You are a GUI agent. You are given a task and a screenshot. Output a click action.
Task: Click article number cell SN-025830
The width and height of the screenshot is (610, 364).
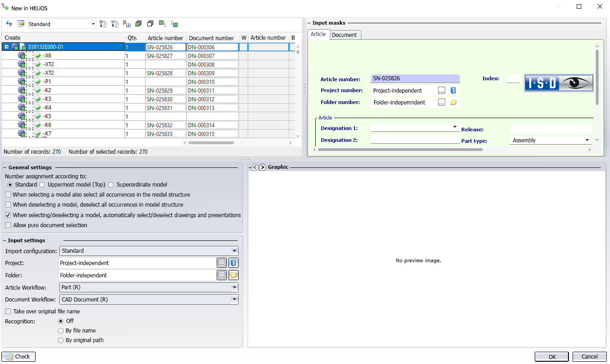tap(166, 99)
